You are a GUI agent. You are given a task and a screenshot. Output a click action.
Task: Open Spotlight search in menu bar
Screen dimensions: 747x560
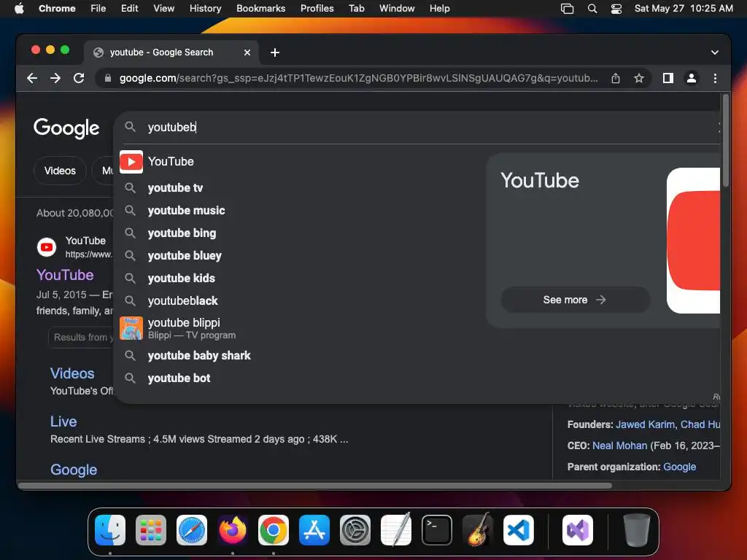592,9
